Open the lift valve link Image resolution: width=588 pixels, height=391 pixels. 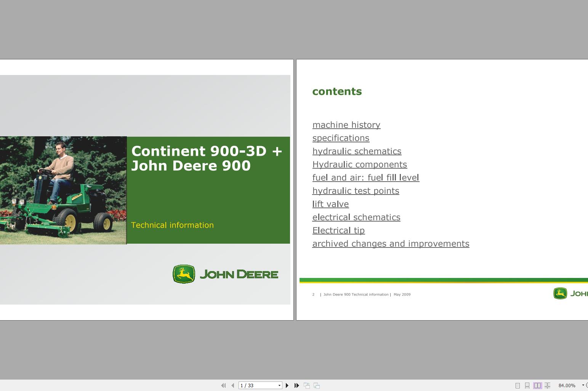point(331,204)
